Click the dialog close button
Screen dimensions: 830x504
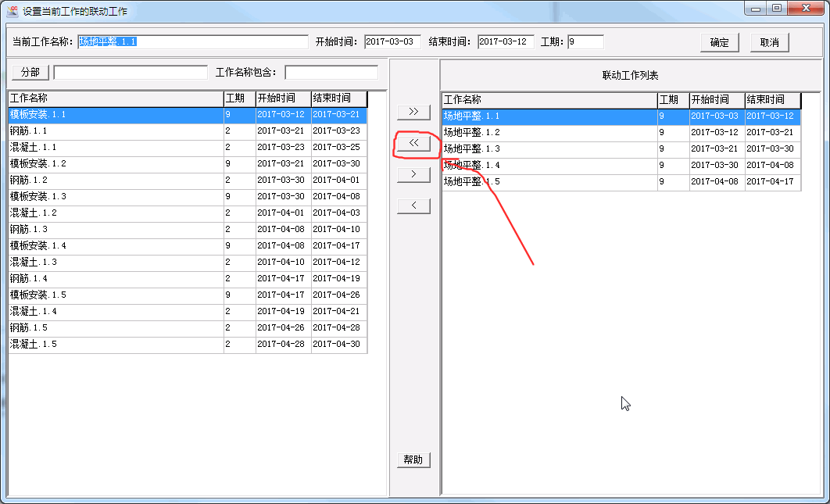(805, 9)
